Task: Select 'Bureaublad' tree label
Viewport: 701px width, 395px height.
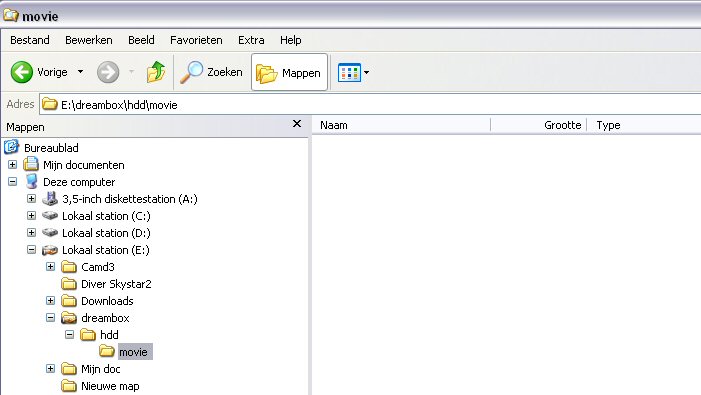Action: coord(51,148)
